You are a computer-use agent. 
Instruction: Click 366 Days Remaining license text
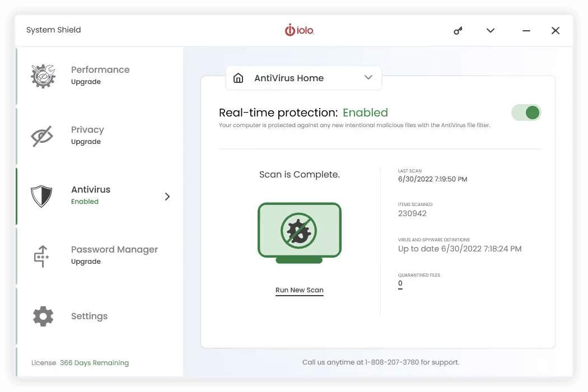95,363
